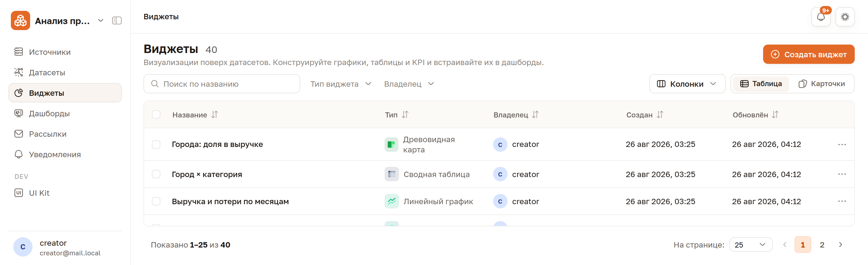Go to page 2
Image resolution: width=868 pixels, height=265 pixels.
coord(822,245)
